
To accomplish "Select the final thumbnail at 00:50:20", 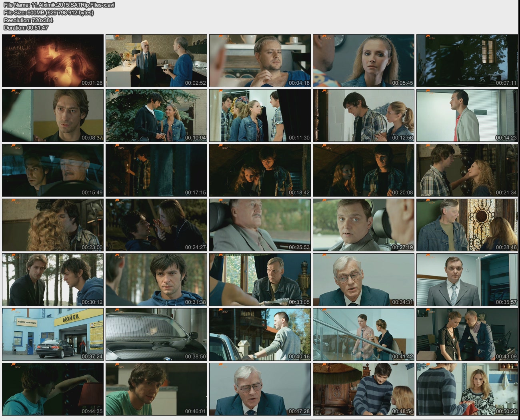I will click(467, 389).
